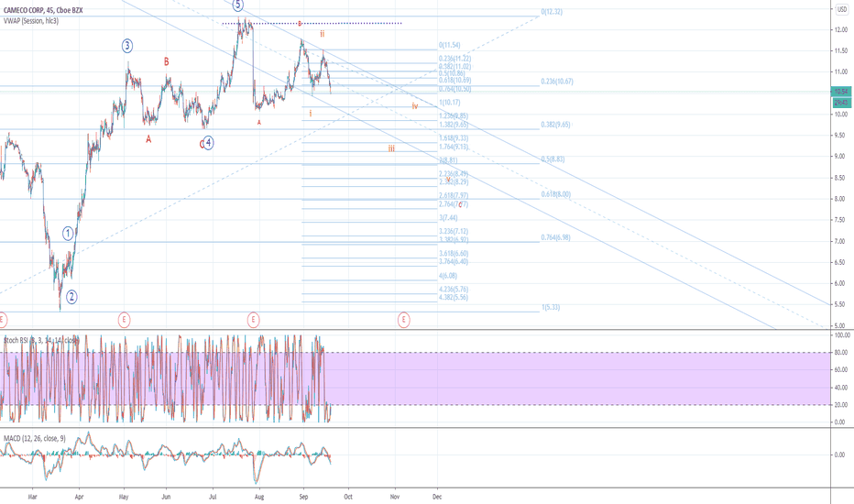Click the fib extension label 4(6.08)

(x=448, y=276)
